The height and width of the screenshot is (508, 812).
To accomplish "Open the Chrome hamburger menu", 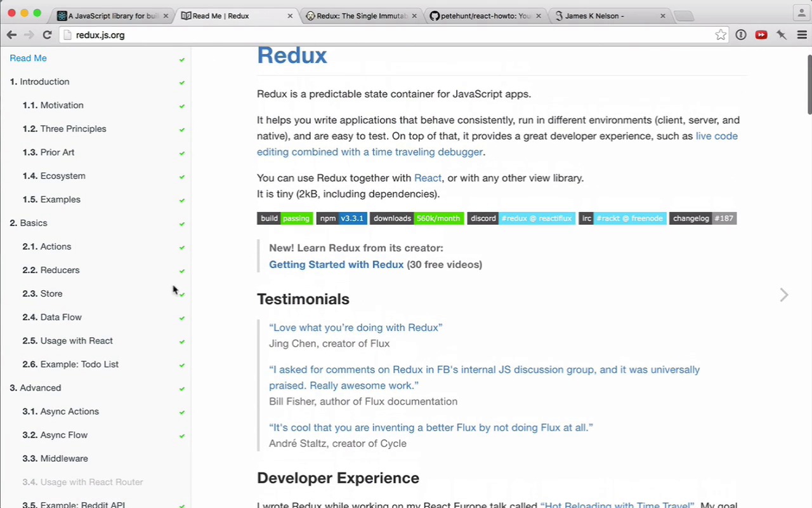I will pyautogui.click(x=802, y=35).
